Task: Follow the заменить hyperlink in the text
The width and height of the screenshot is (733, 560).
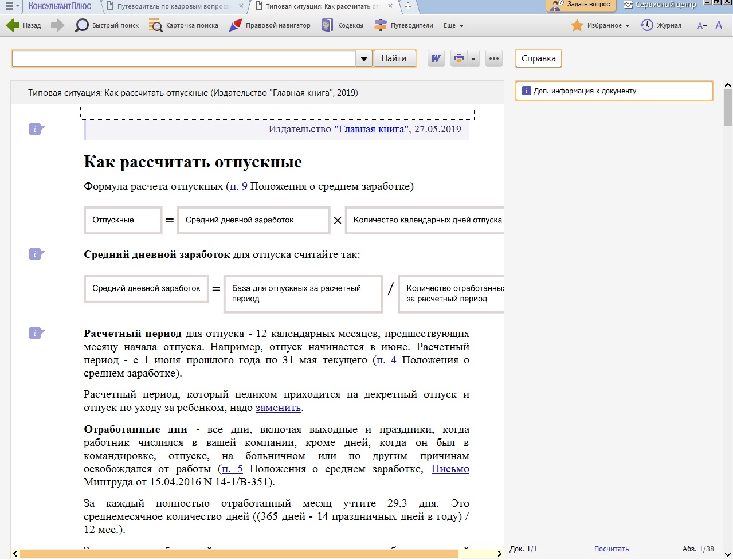Action: click(x=278, y=408)
